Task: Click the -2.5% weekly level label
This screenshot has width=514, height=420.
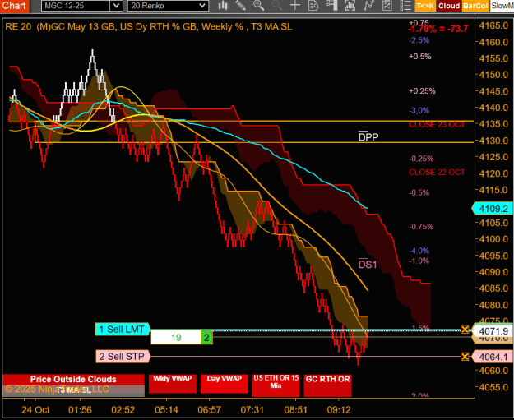Action: pos(419,40)
